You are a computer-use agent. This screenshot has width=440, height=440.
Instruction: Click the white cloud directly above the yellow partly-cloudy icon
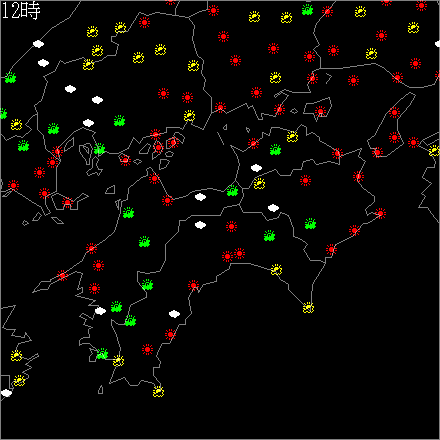[256, 168]
